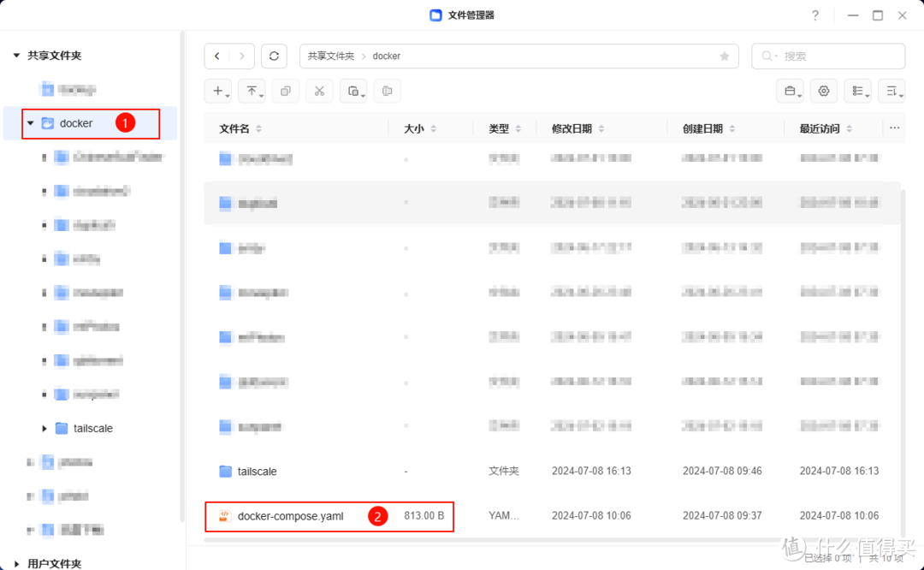Open help via the question mark icon

coord(814,15)
